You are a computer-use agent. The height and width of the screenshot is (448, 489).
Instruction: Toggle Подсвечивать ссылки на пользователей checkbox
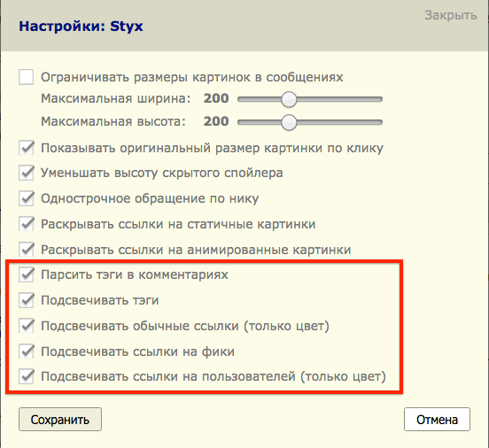pyautogui.click(x=27, y=376)
